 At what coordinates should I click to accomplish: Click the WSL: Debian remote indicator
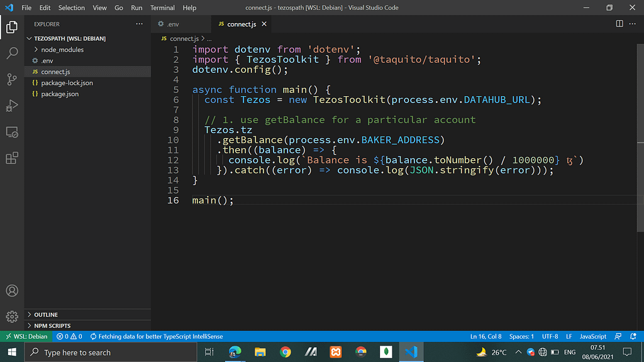[x=26, y=336]
